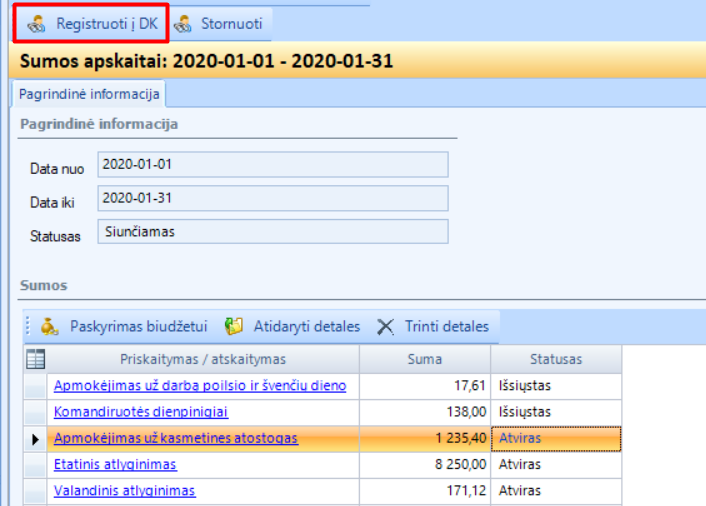Click the current row arrow indicator
The height and width of the screenshot is (506, 706).
point(36,438)
